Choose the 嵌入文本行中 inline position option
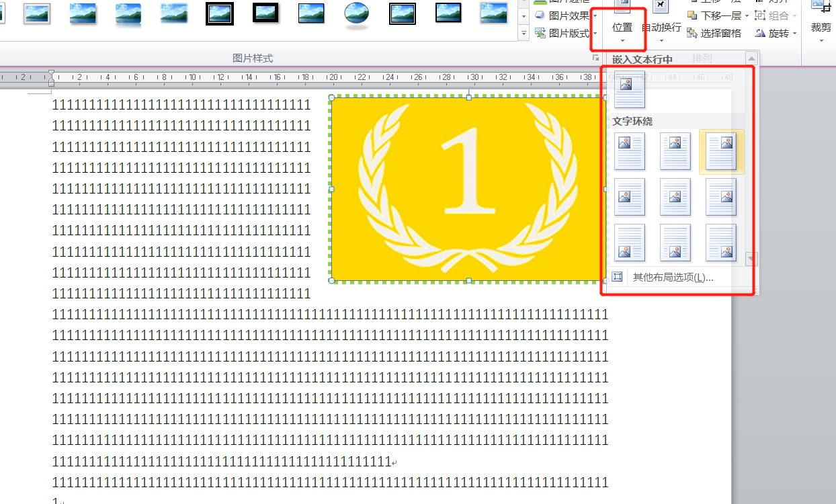Viewport: 836px width, 504px height. [629, 89]
